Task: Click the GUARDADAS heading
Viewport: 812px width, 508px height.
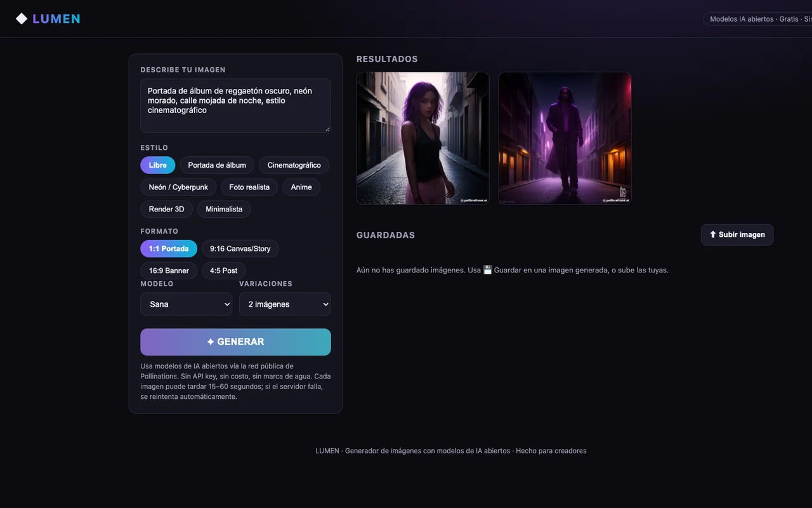Action: 386,235
